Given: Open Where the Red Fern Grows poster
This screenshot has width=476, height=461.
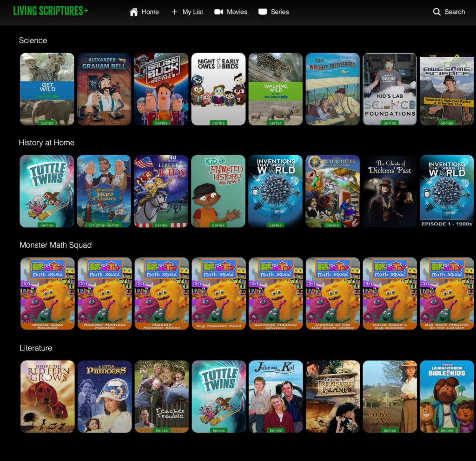Looking at the screenshot, I should (x=47, y=396).
